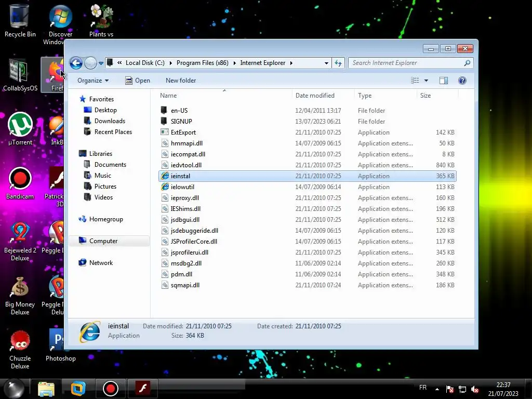Select the en-US folder
The image size is (532, 399).
pos(308,111)
